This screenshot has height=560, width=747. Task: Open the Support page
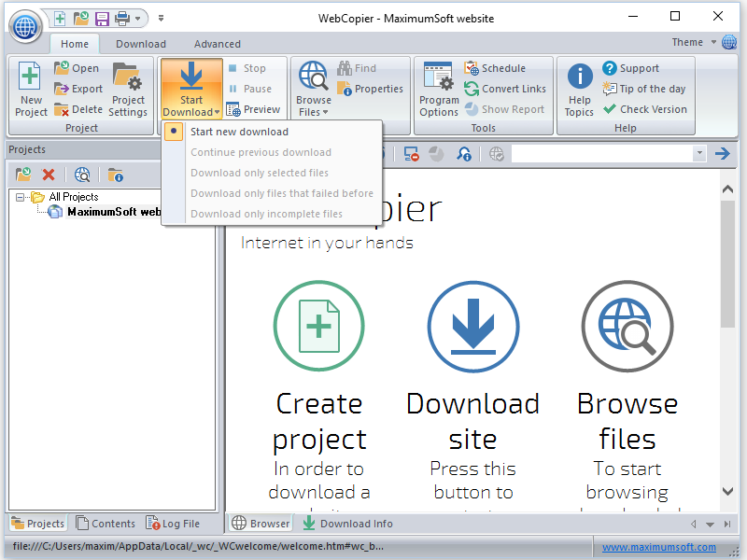click(631, 68)
